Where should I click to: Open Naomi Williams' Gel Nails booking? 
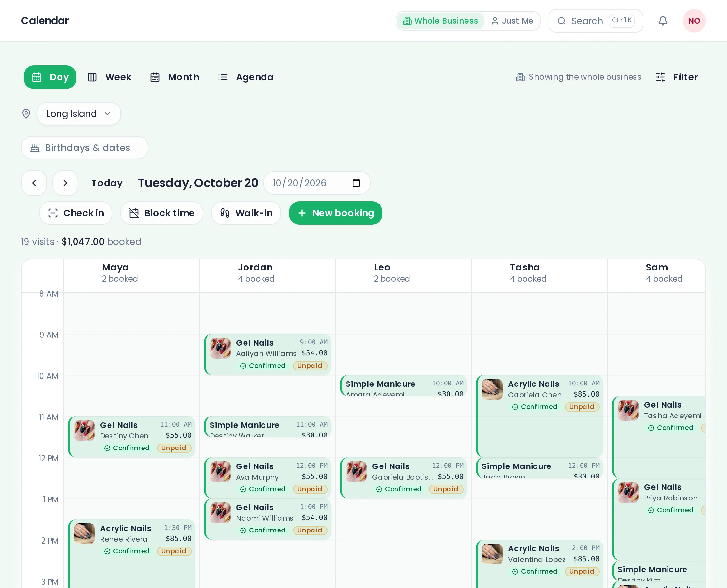[268, 519]
